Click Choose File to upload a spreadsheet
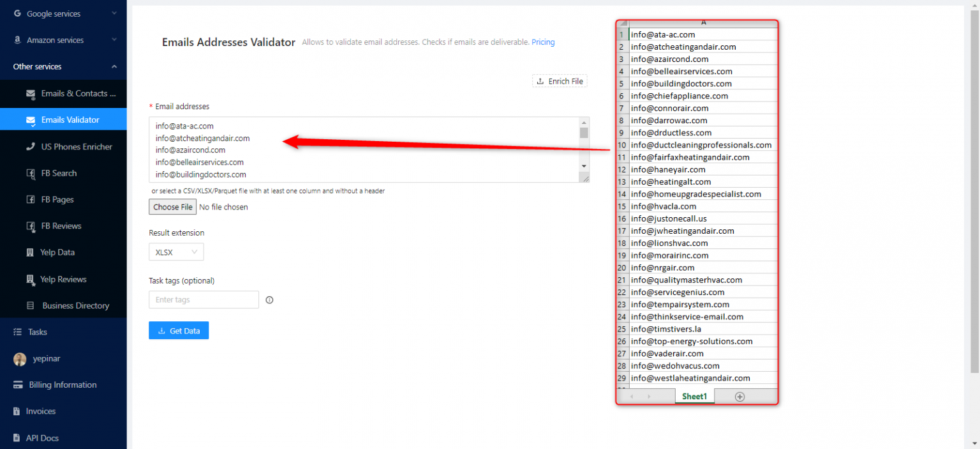The height and width of the screenshot is (449, 980). [x=172, y=206]
